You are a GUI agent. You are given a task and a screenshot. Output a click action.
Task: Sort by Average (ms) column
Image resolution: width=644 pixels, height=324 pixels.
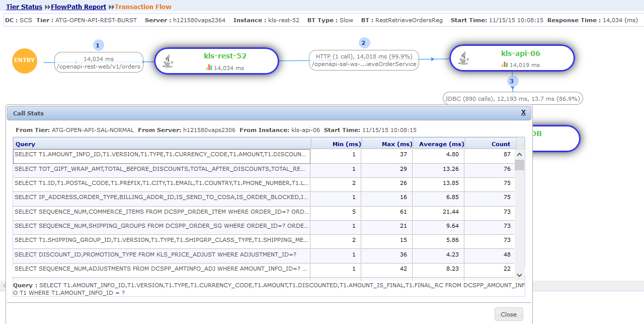[x=441, y=144]
